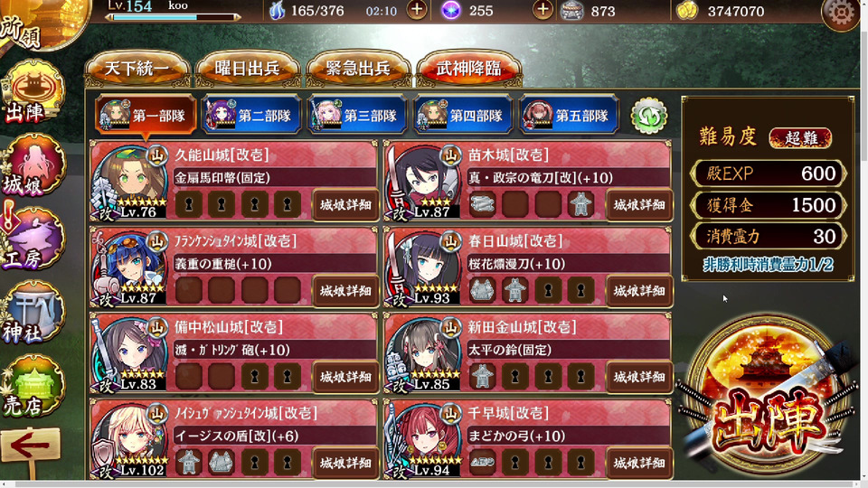This screenshot has width=868, height=488.
Task: Open the 神社 shrine sidebar icon
Action: click(x=33, y=313)
